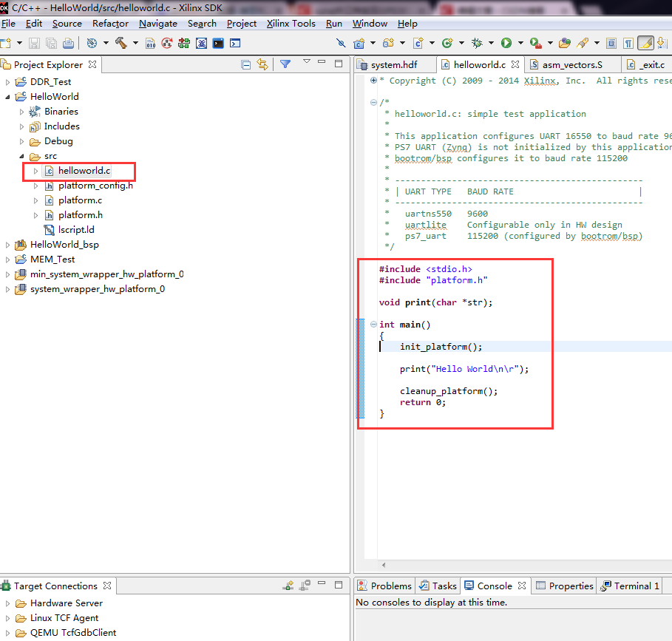Toggle the Mark Occurrences highlighter button
This screenshot has width=672, height=641.
pos(645,43)
